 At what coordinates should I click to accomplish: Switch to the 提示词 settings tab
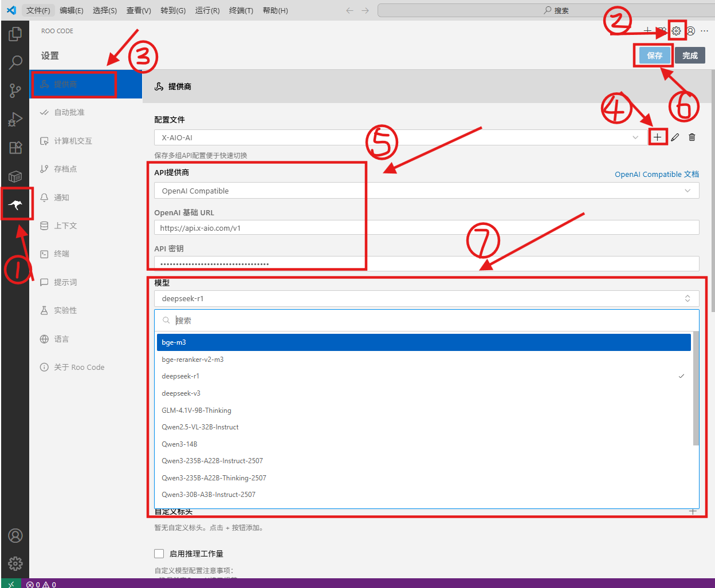tap(86, 282)
